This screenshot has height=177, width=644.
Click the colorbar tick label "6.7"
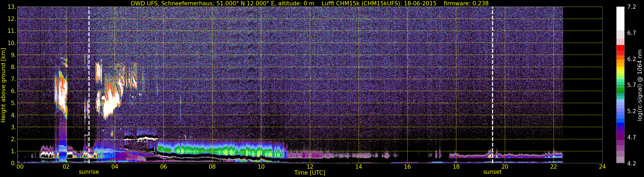(x=632, y=33)
